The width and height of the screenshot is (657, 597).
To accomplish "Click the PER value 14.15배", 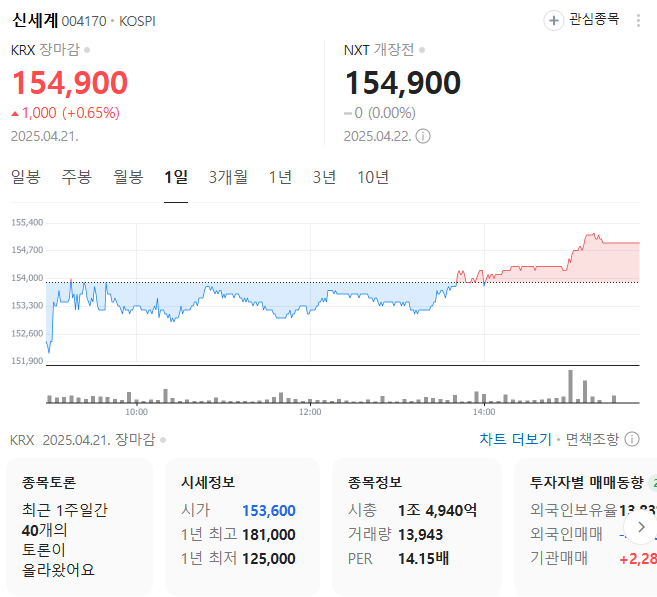I will click(423, 558).
